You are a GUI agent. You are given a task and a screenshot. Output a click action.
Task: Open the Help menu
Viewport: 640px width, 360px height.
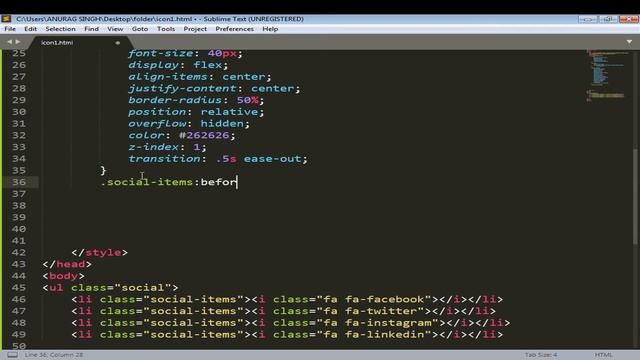(270, 29)
